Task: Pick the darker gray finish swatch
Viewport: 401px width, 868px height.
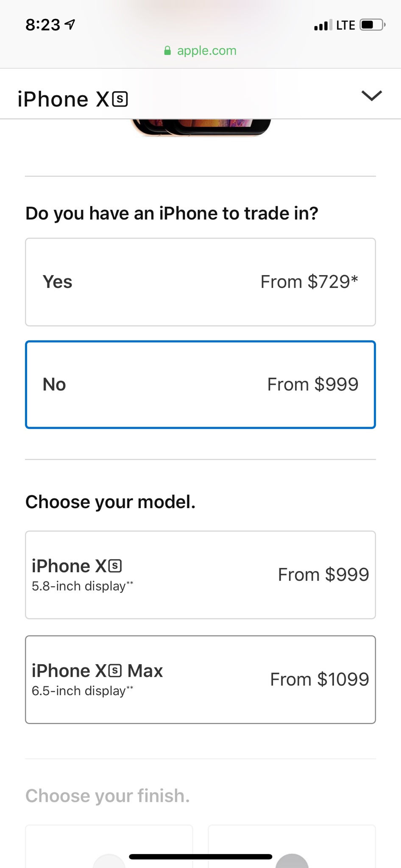Action: (292, 860)
